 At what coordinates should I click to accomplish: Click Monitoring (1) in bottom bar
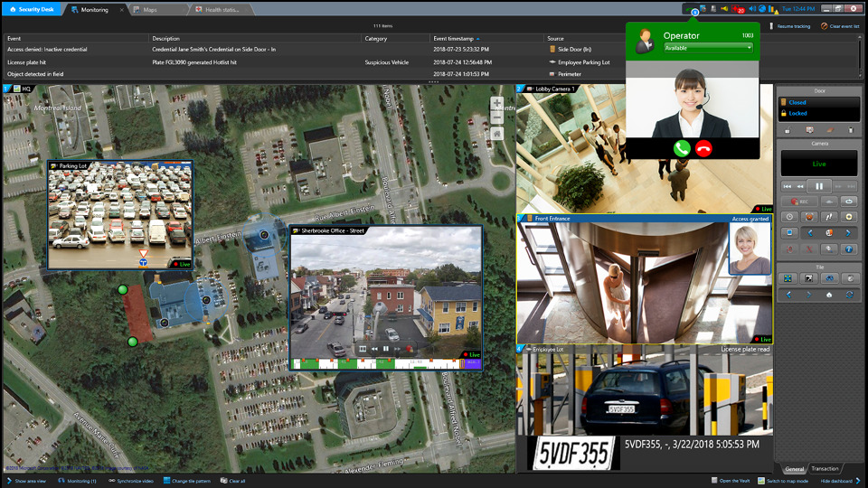click(77, 481)
